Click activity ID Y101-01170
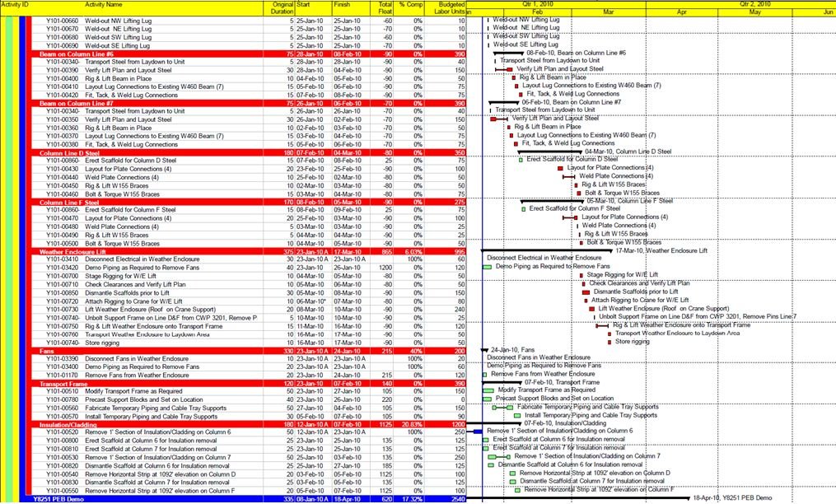Viewport: 836px width, 504px height. pos(62,375)
